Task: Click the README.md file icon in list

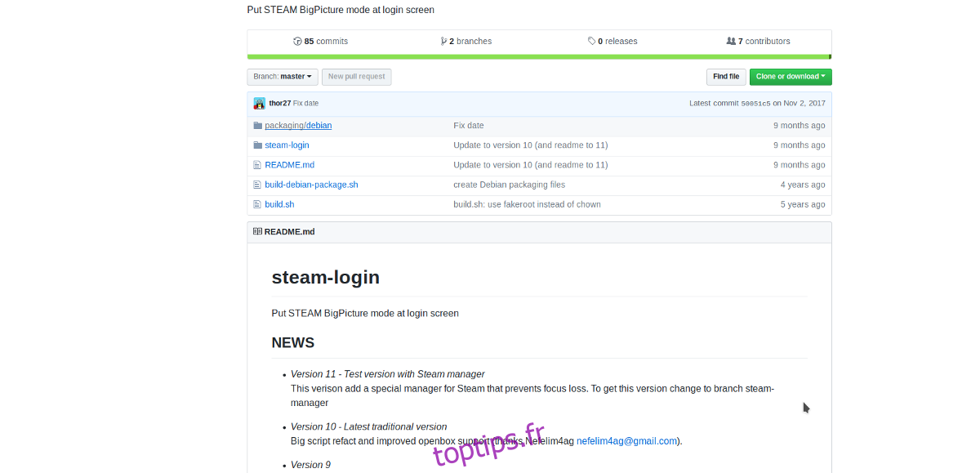Action: [x=258, y=165]
